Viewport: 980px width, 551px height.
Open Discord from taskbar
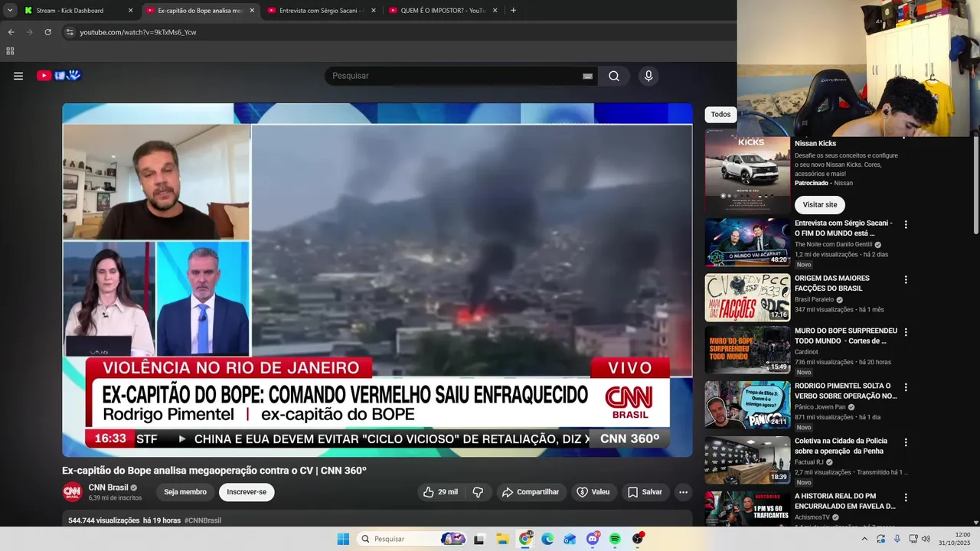tap(593, 539)
